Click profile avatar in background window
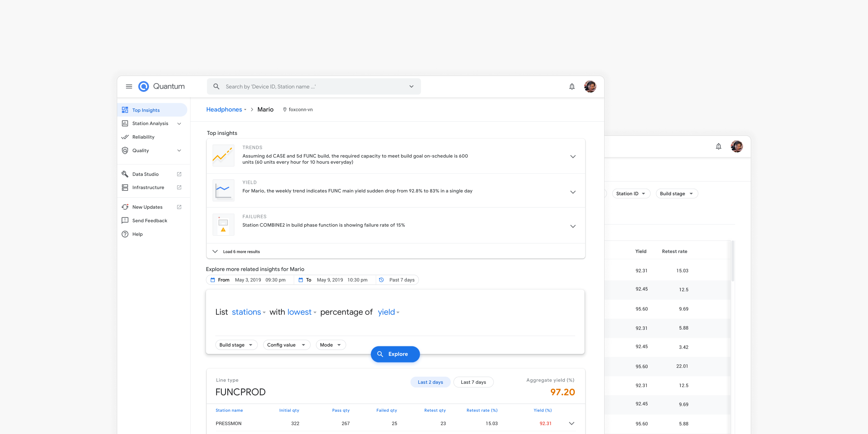868x434 pixels. click(x=737, y=147)
